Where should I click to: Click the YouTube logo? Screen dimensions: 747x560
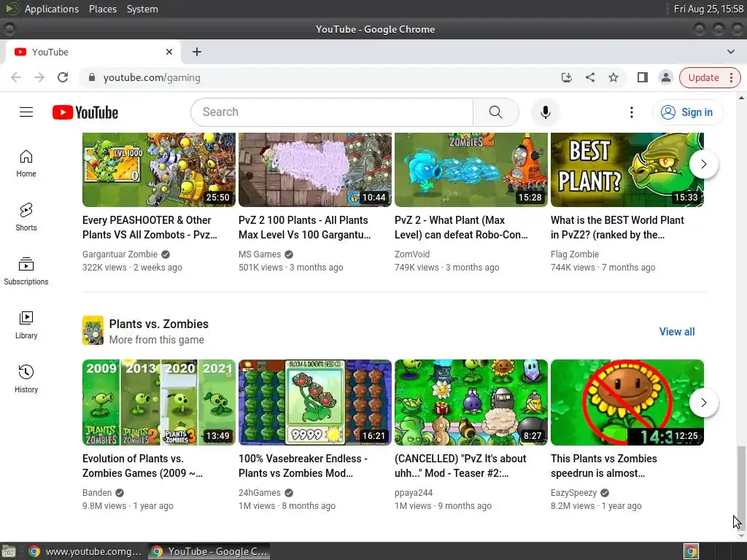[85, 112]
